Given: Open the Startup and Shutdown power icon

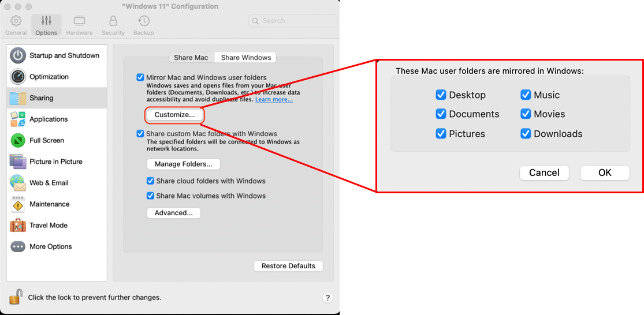Looking at the screenshot, I should click(x=18, y=55).
